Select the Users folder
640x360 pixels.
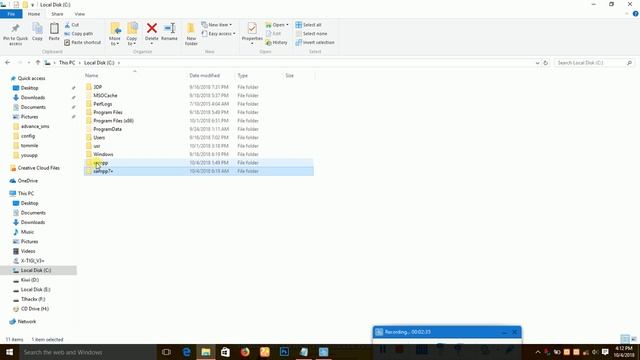pos(99,138)
